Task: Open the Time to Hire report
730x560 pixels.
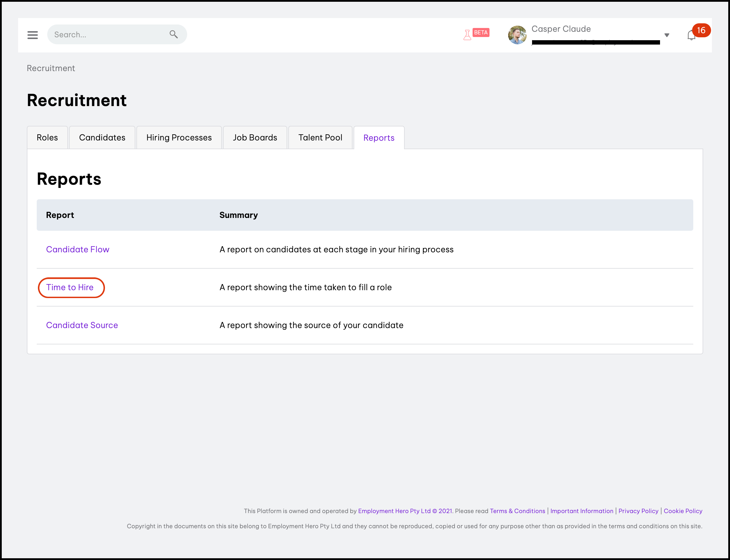Action: point(70,287)
